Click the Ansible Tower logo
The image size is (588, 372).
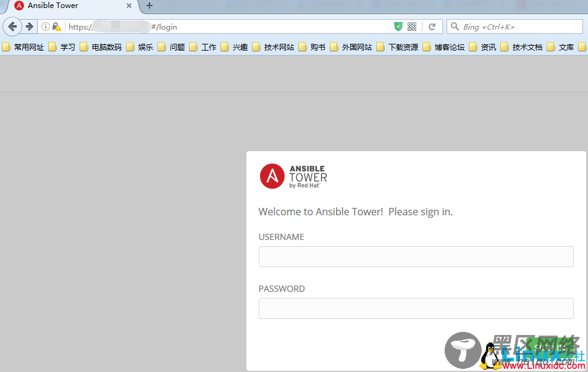point(293,176)
